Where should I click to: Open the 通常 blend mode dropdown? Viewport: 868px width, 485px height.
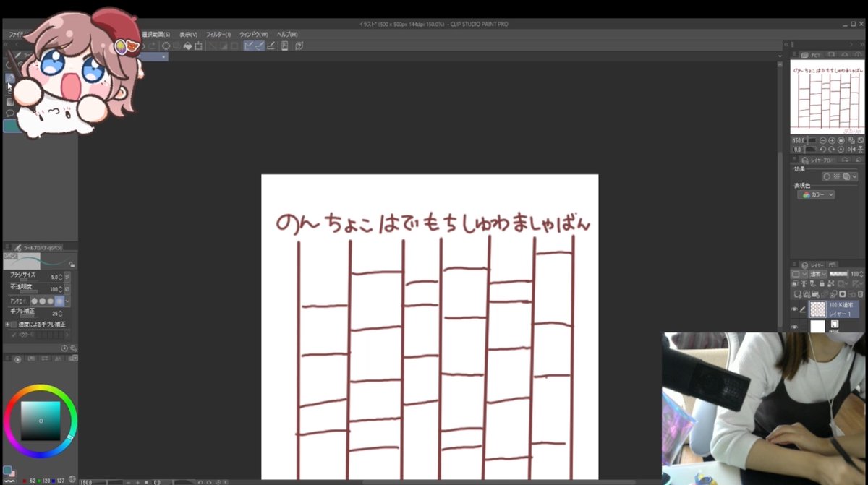click(x=818, y=274)
